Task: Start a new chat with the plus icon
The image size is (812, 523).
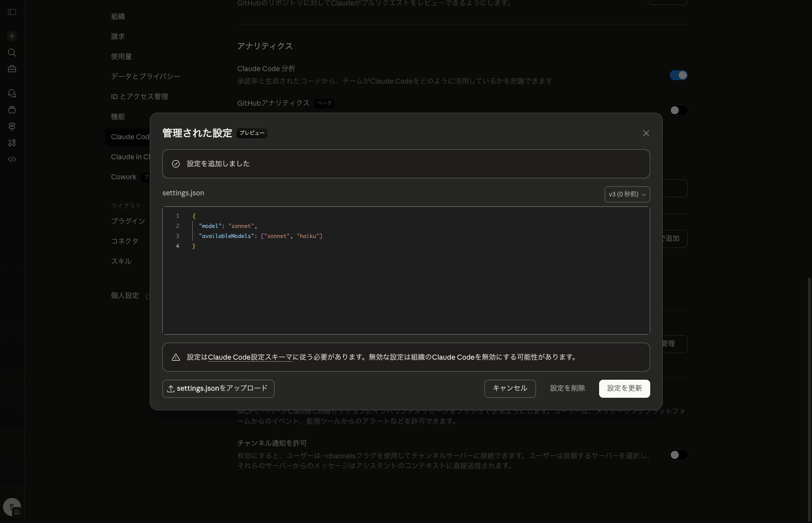Action: pyautogui.click(x=12, y=36)
